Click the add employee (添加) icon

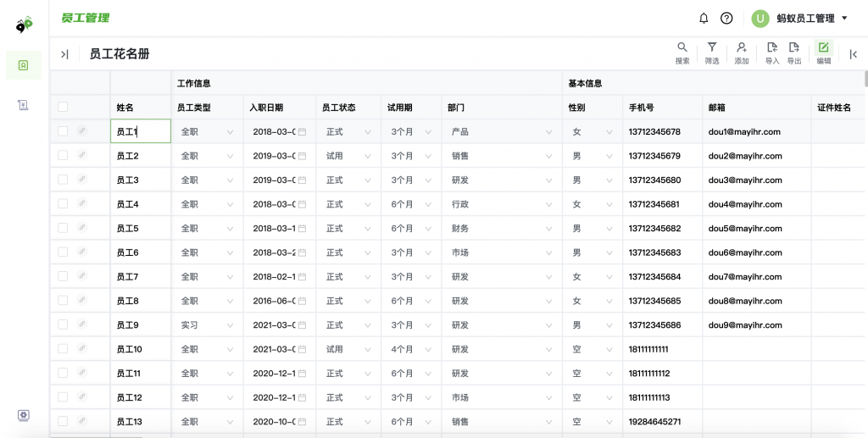742,48
